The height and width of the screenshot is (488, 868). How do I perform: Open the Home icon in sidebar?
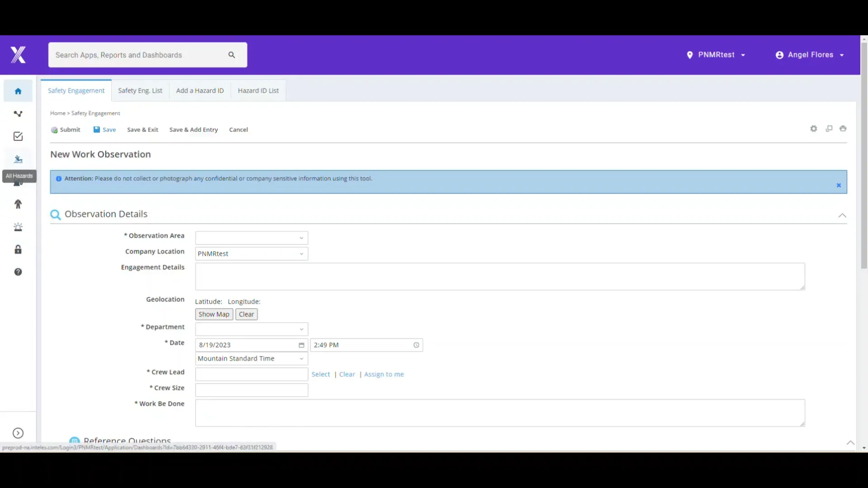tap(18, 90)
